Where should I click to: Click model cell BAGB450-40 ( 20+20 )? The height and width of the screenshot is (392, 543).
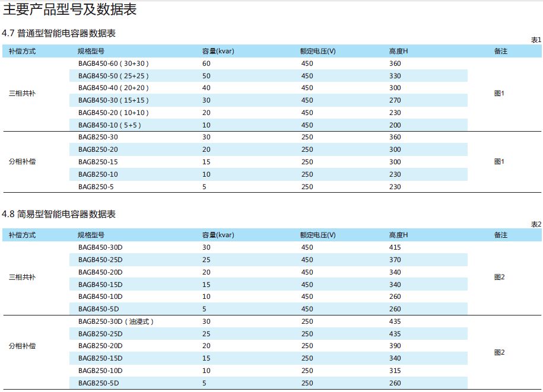pos(113,88)
